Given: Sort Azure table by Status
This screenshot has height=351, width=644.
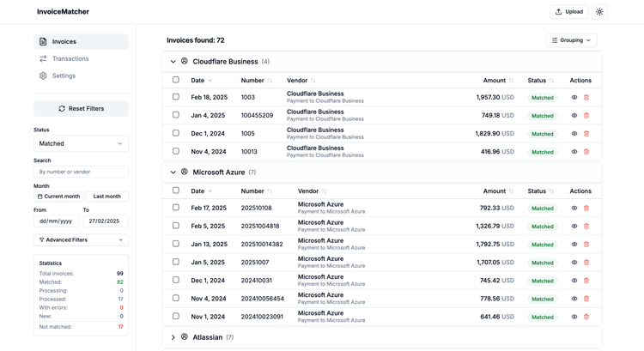Looking at the screenshot, I should click(541, 191).
